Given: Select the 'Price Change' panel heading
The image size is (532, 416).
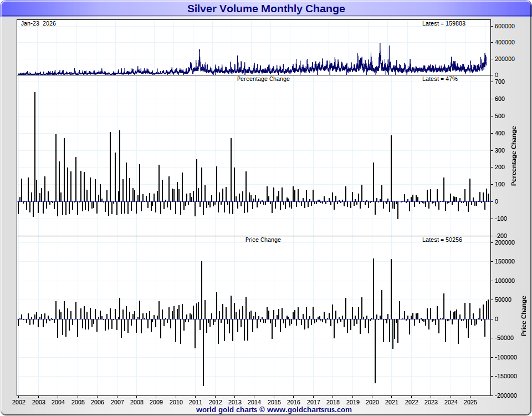Looking at the screenshot, I should click(x=263, y=240).
